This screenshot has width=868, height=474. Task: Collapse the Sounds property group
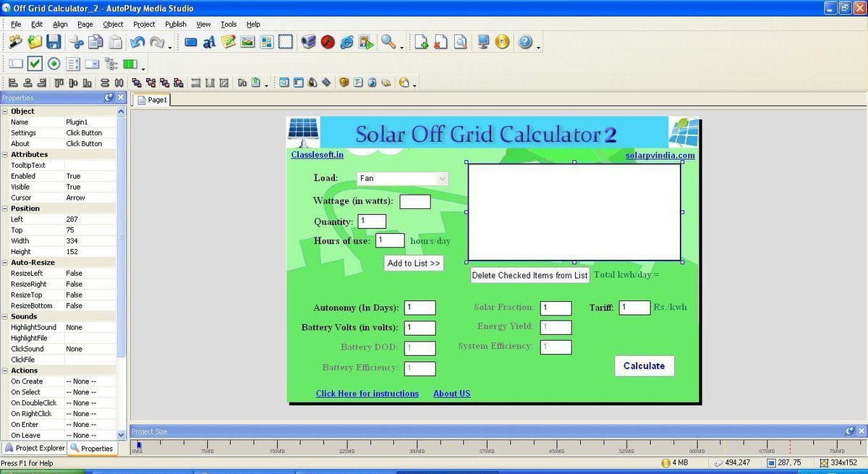[5, 316]
